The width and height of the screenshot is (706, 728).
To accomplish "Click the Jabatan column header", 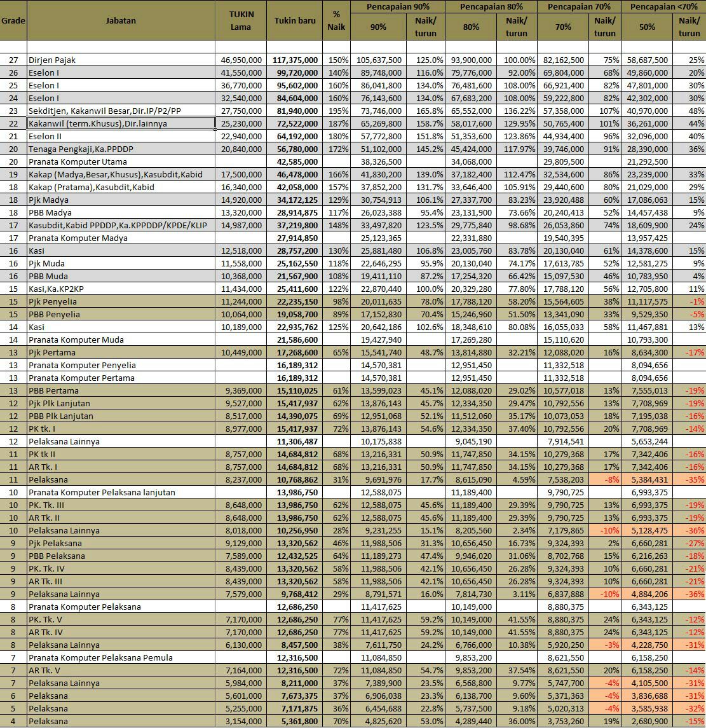I will [x=121, y=20].
